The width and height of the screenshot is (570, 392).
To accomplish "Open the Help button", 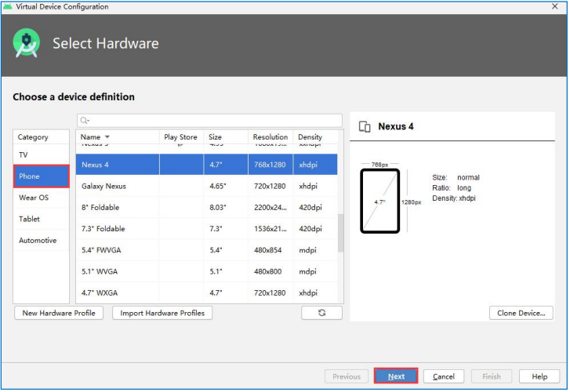I will (x=541, y=377).
